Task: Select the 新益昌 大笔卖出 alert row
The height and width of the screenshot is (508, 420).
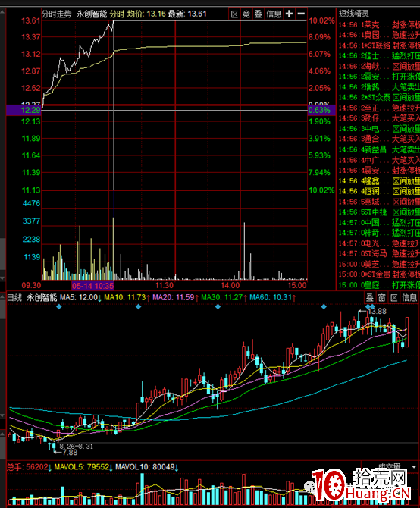Action: click(379, 149)
